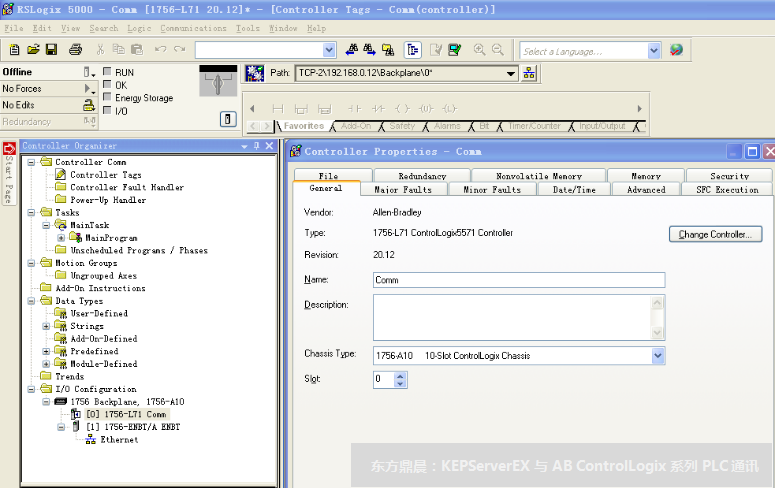
Task: Click in the Name input field
Action: [519, 280]
